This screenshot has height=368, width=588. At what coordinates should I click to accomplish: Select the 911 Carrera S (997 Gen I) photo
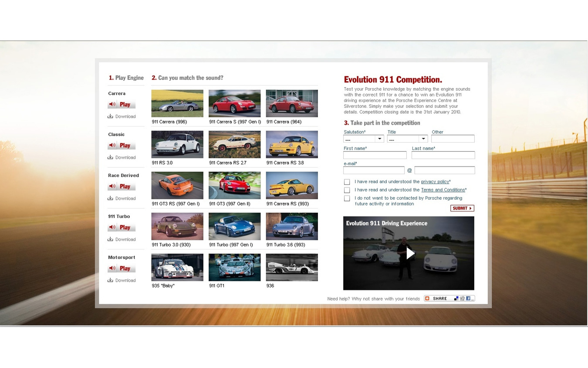pyautogui.click(x=235, y=103)
